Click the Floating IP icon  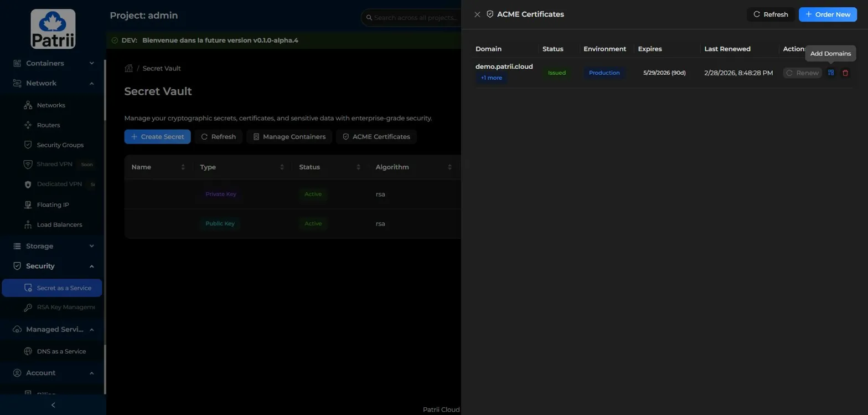pyautogui.click(x=28, y=204)
